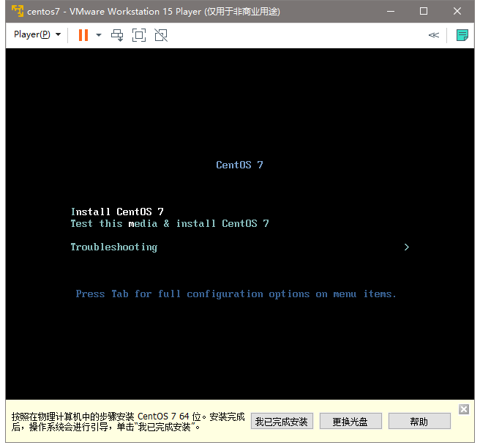Select Test this media & install CentOS 7

(x=170, y=224)
